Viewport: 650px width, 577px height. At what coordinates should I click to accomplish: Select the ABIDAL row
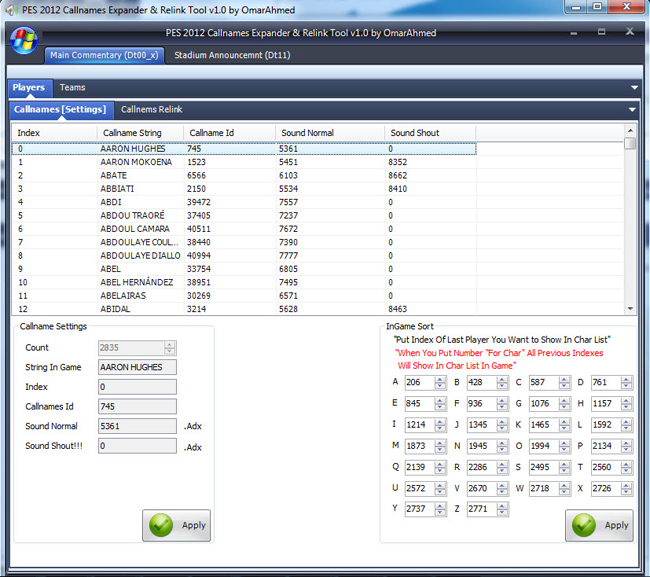244,309
